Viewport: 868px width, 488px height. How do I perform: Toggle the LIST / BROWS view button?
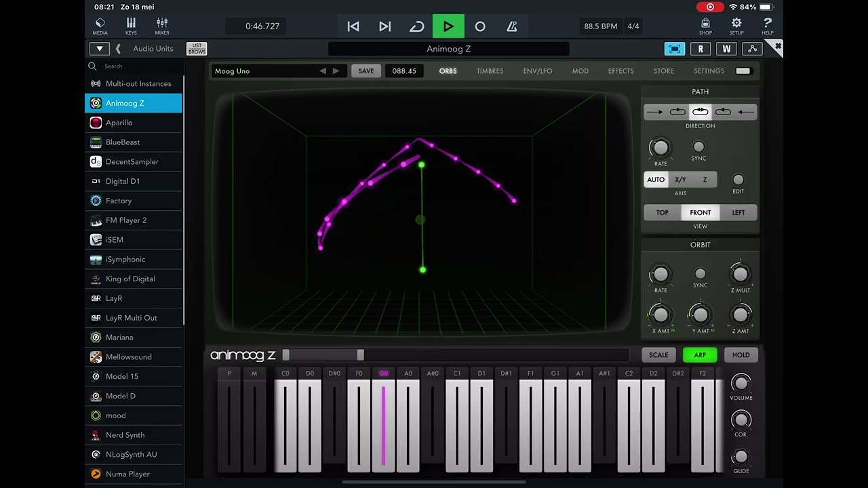click(197, 49)
